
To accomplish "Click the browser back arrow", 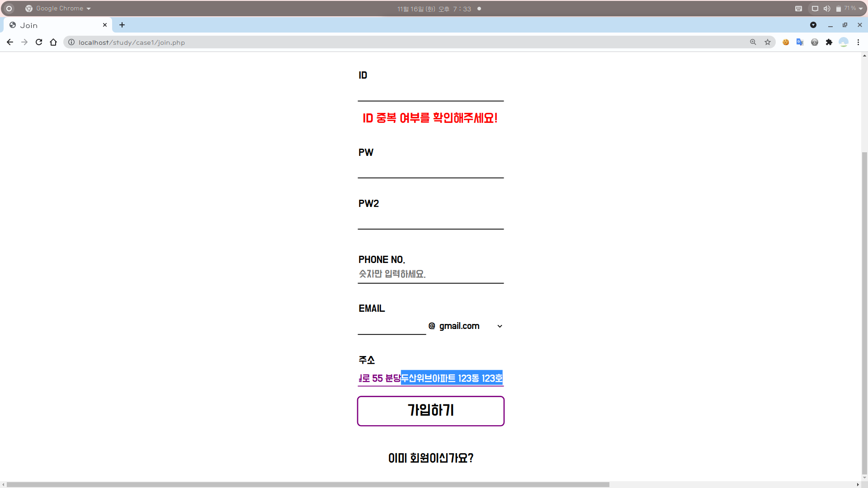I will click(x=10, y=42).
